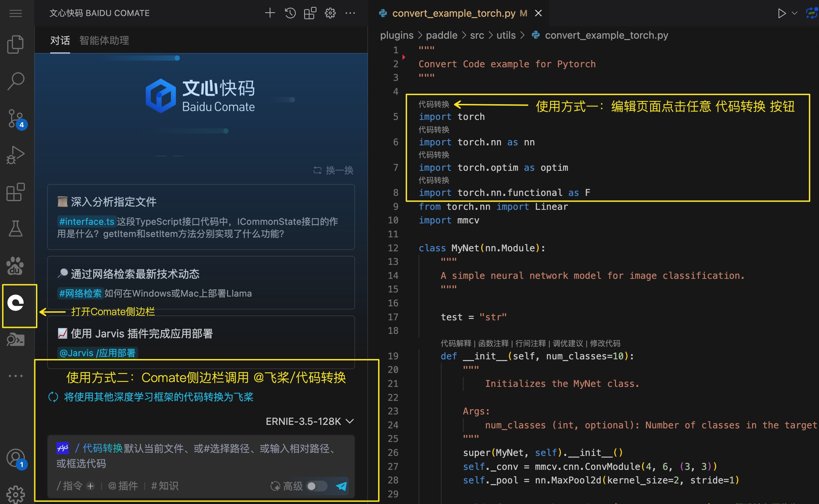This screenshot has width=819, height=504.
Task: Open the run button dropdown arrow
Action: (x=795, y=13)
